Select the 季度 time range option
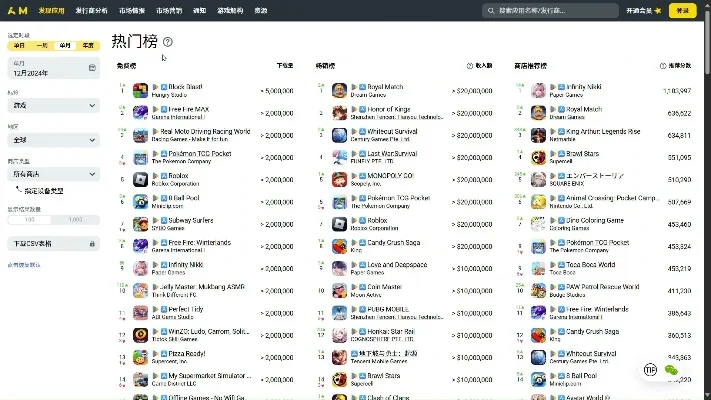This screenshot has height=400, width=711. [x=88, y=46]
